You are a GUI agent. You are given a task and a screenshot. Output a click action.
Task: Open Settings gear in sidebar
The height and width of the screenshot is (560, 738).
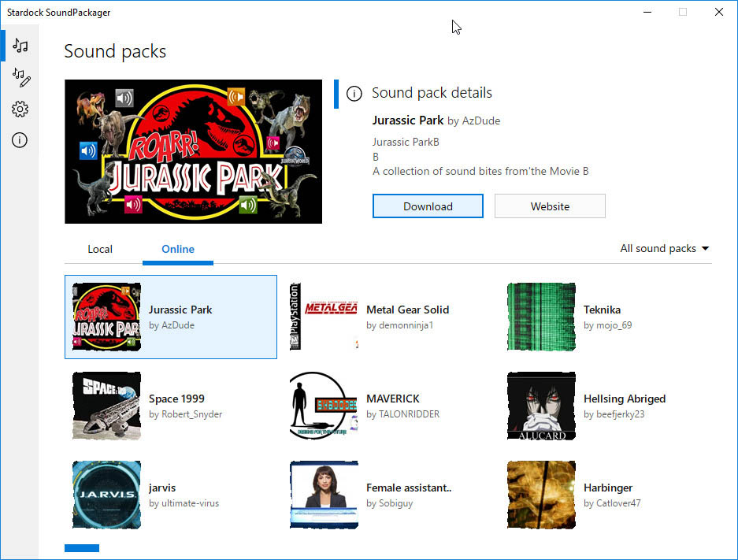click(20, 109)
